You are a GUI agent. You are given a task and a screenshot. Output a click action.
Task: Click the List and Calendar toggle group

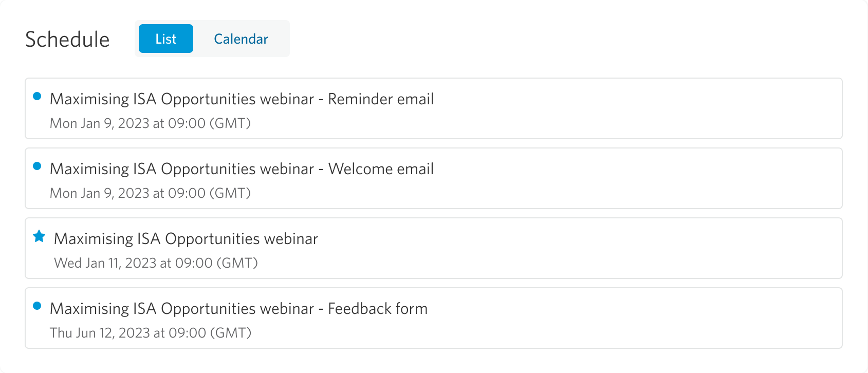point(213,39)
